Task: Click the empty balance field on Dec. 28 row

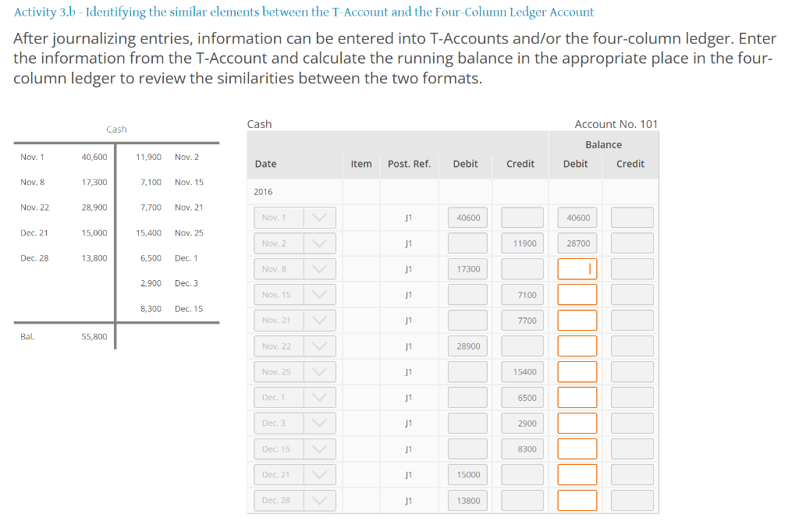Action: click(x=577, y=500)
